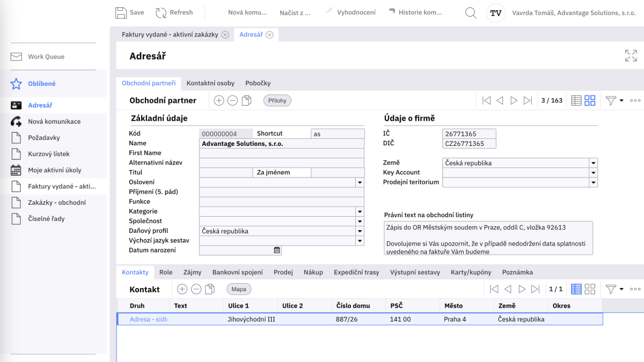
Task: Switch Obchodní partner to table view
Action: click(576, 100)
